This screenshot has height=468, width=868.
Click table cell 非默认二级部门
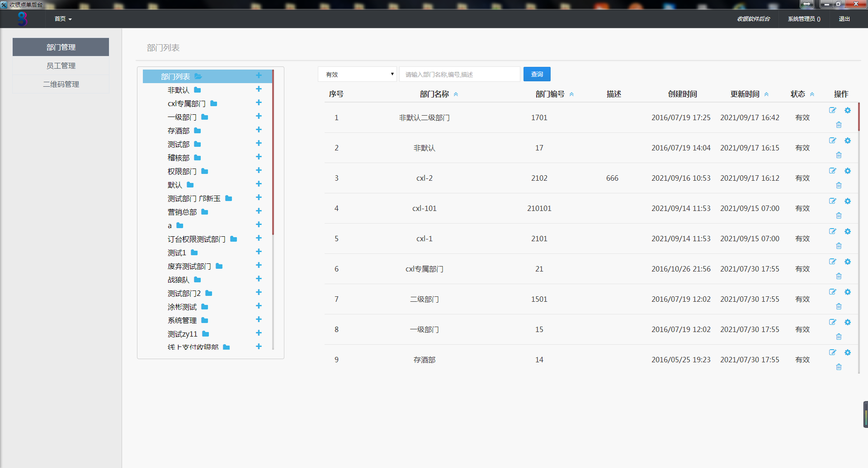click(424, 117)
